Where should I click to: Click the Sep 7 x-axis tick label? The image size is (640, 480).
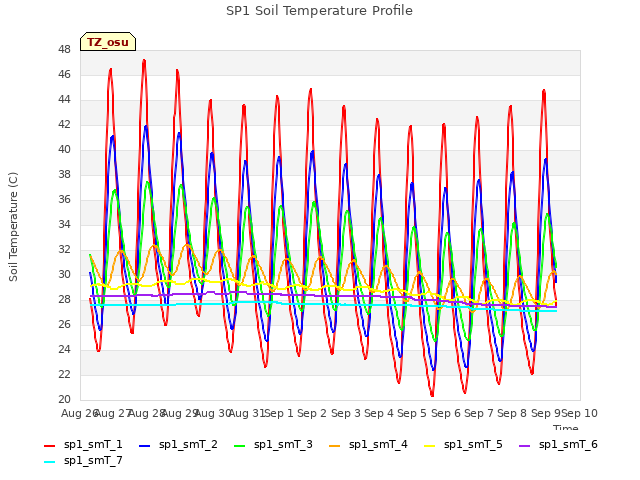click(479, 413)
